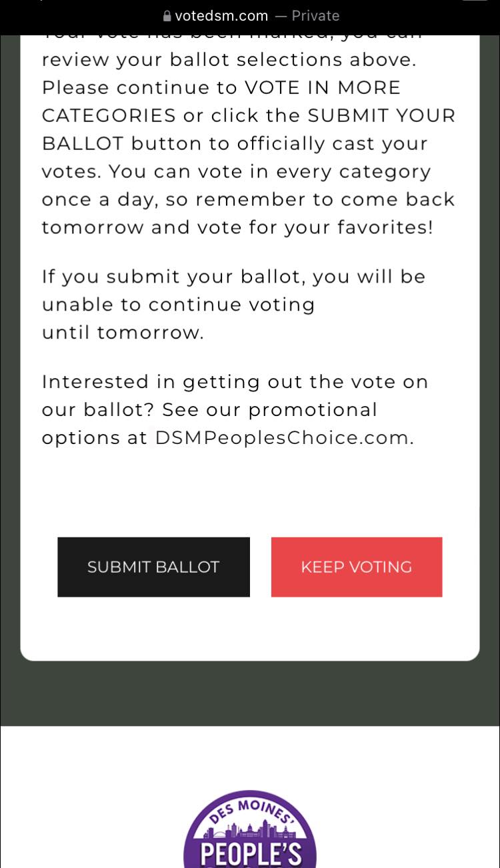Tap 'our ballot? See our promotional' line
The width and height of the screenshot is (500, 868).
209,409
